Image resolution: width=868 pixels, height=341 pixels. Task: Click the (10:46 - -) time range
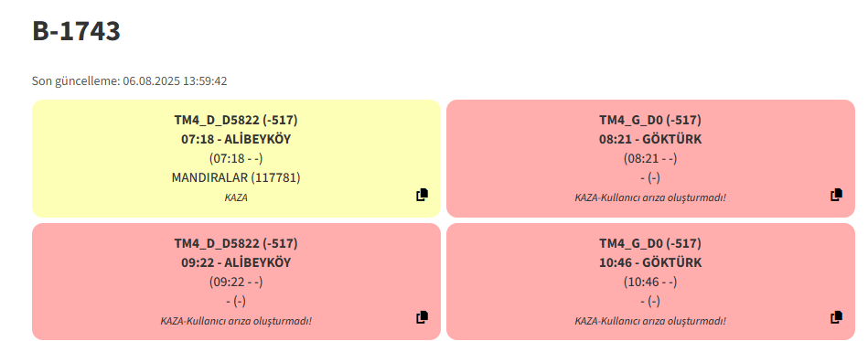click(650, 282)
